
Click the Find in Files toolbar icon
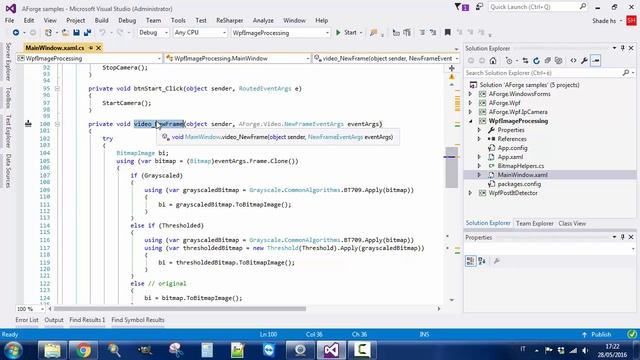coord(373,33)
